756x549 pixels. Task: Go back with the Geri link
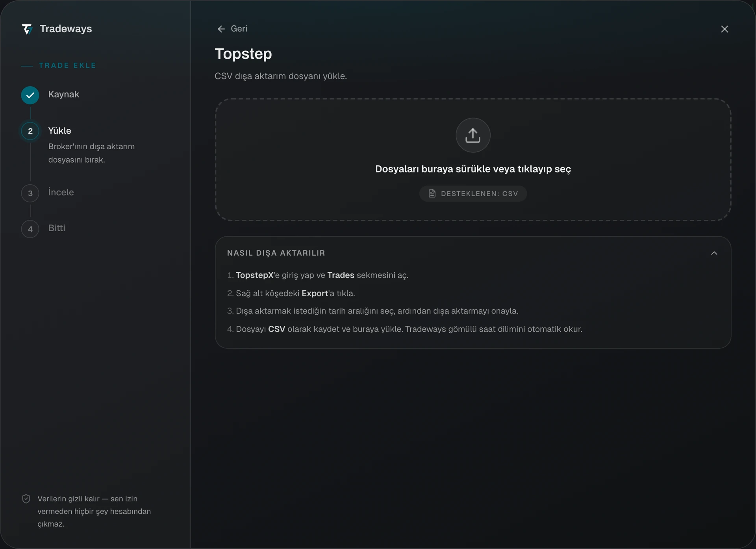pos(232,29)
